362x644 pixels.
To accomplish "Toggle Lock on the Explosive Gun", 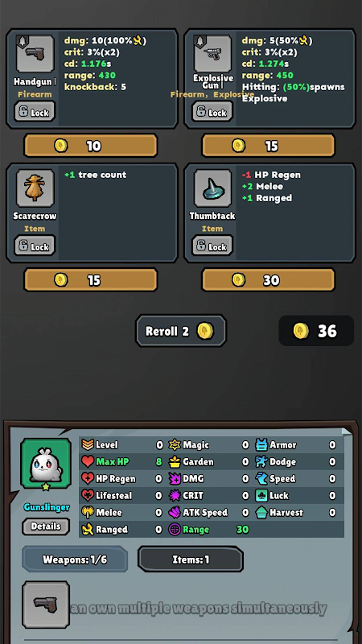I will 212,111.
